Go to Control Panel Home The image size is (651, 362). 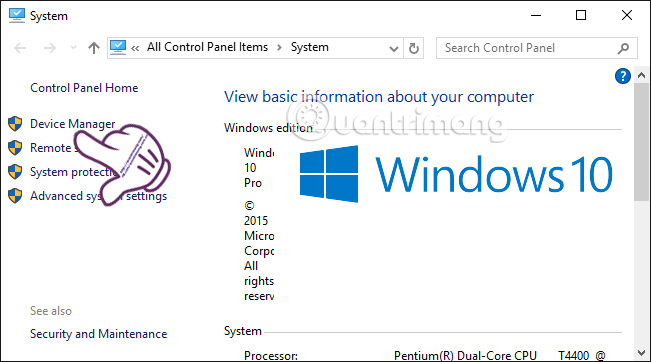tap(84, 88)
